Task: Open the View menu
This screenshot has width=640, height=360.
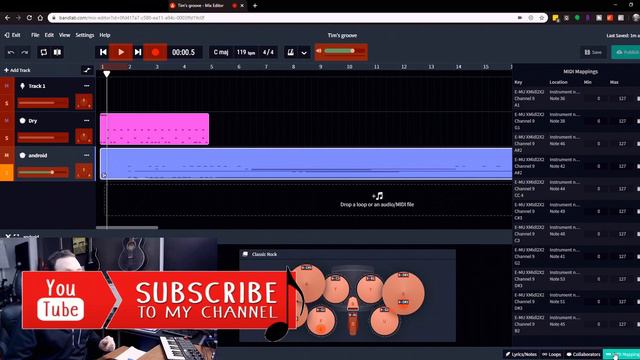Action: click(64, 35)
